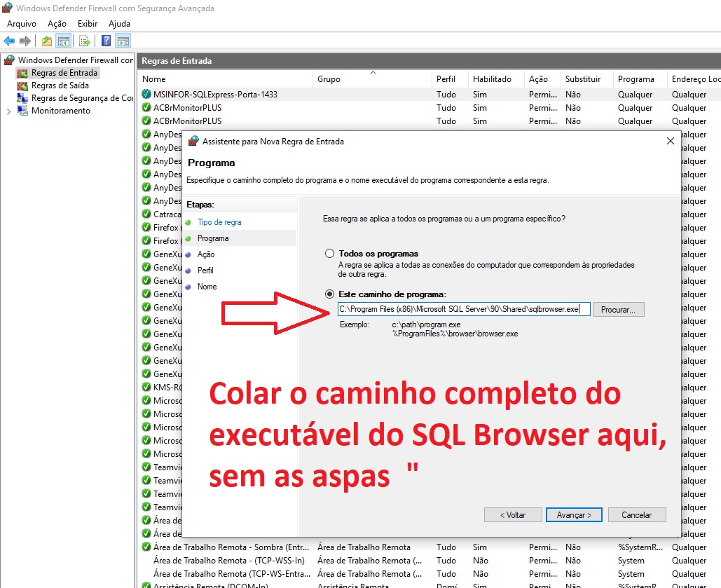Toggle the console tree toolbar icon

pos(64,41)
